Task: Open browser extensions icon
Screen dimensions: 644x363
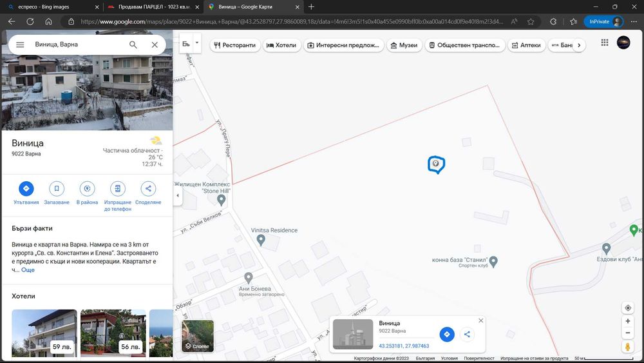Action: [x=553, y=21]
